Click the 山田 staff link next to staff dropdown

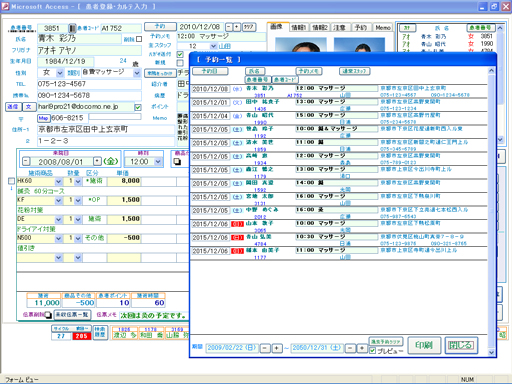point(224,46)
